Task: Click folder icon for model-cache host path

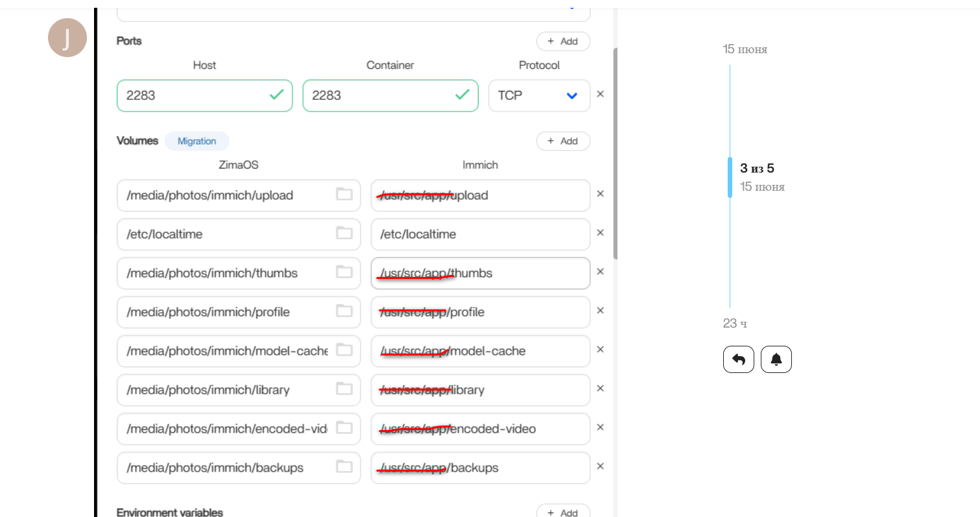Action: point(344,350)
